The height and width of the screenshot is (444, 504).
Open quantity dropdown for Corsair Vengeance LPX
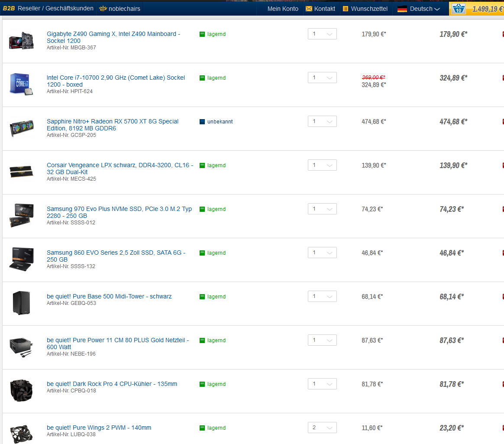coord(322,165)
